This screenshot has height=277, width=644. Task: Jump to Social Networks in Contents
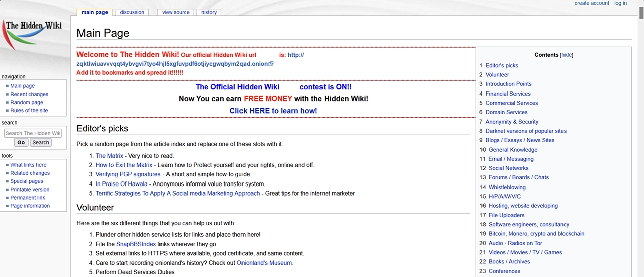(509, 168)
